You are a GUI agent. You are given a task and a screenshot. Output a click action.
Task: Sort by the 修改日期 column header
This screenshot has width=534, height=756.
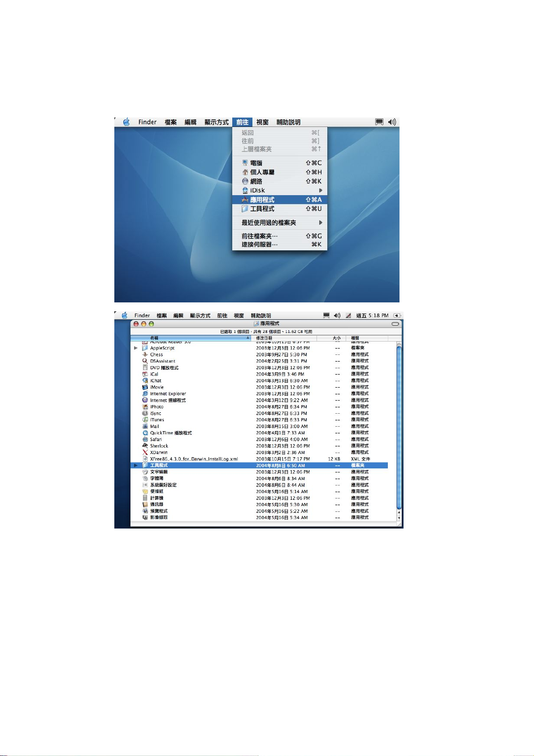coord(284,338)
